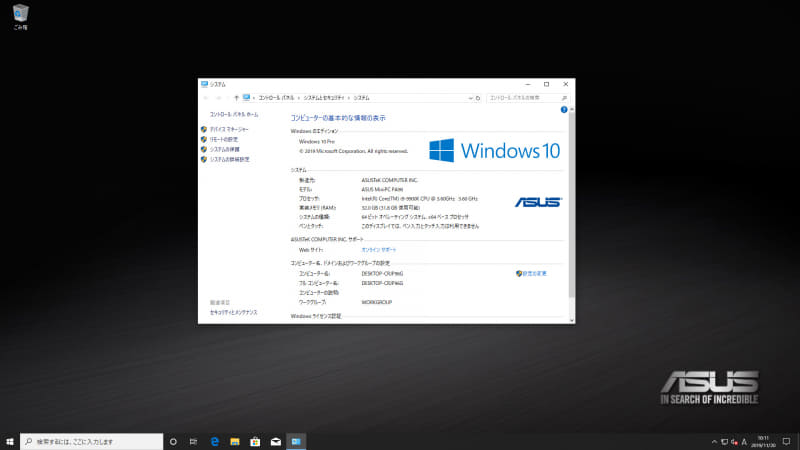Image resolution: width=800 pixels, height=450 pixels.
Task: Expand the address bar history dropdown
Action: click(470, 98)
